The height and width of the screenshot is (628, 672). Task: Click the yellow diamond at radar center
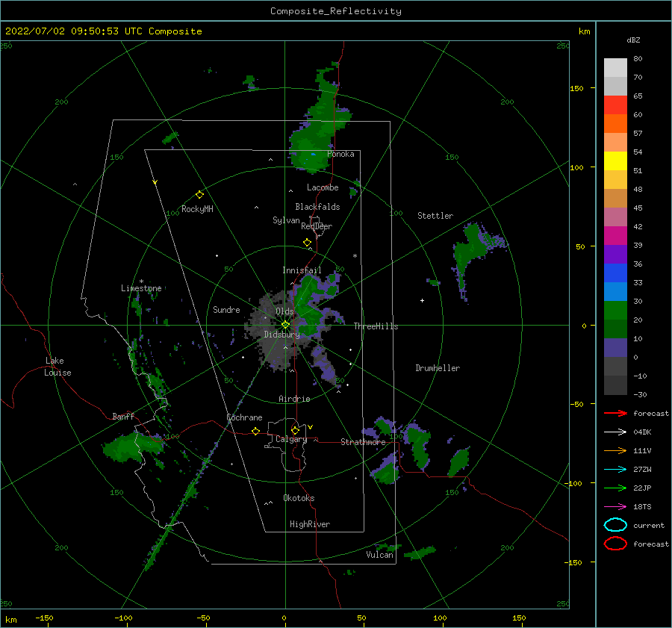tap(285, 325)
